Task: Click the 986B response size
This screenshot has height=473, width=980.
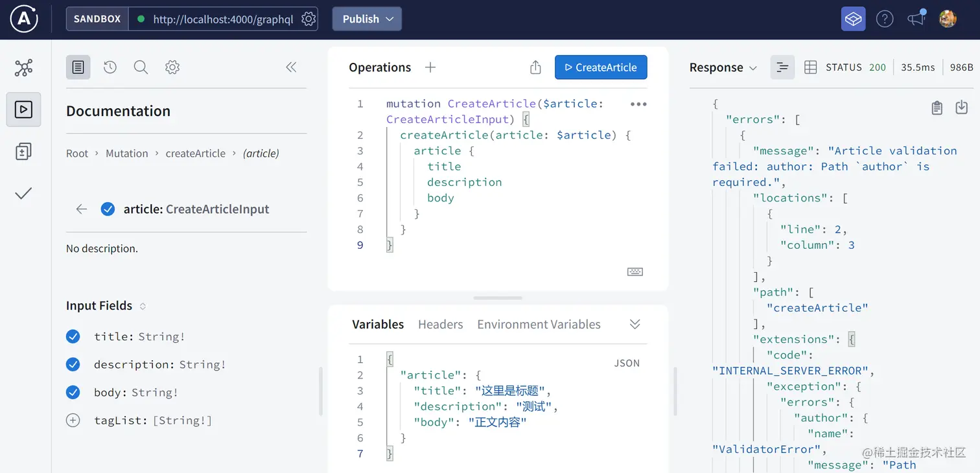Action: pos(962,67)
